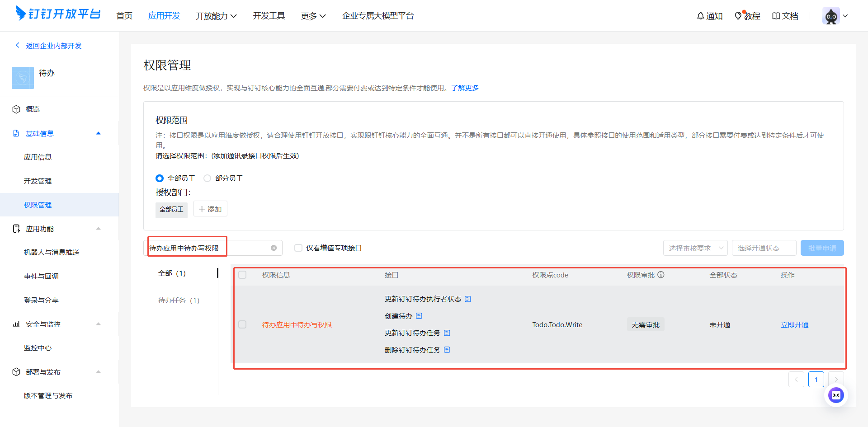Clear the permission search field
The image size is (868, 427).
point(274,248)
